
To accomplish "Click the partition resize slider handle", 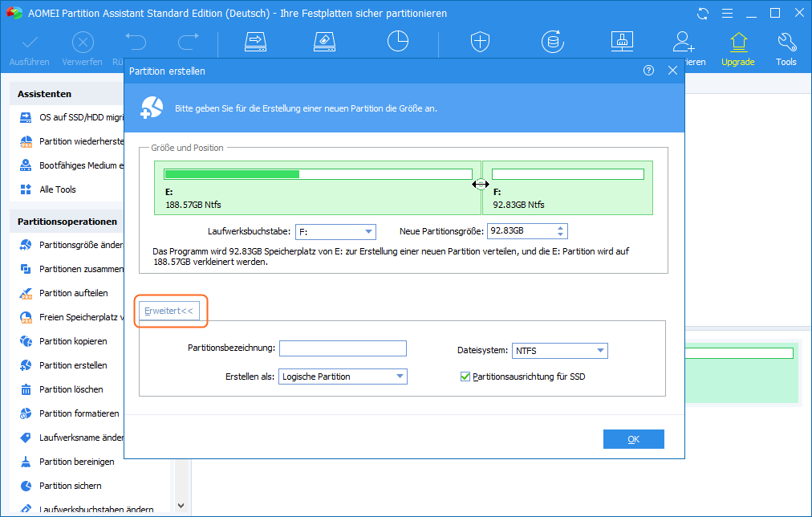I will click(481, 185).
